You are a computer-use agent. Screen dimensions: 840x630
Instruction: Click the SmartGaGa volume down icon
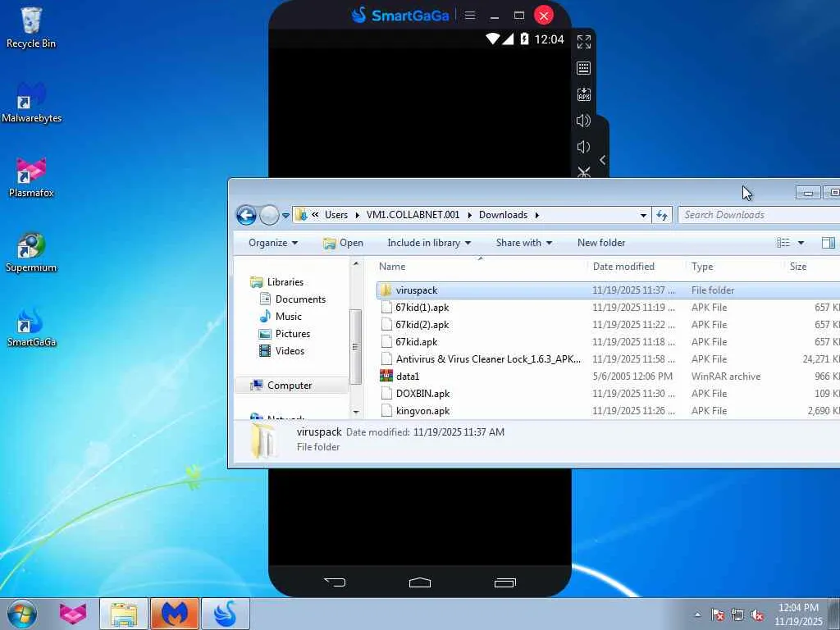tap(584, 147)
